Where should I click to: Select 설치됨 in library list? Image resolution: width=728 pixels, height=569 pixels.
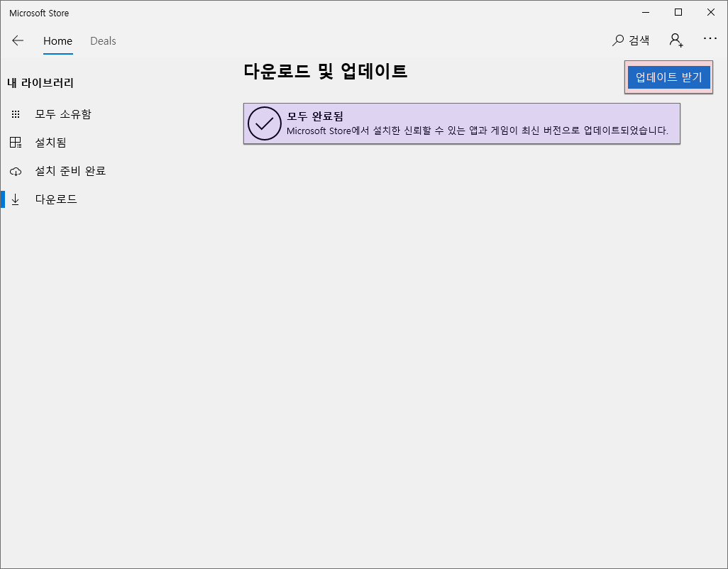(x=50, y=143)
